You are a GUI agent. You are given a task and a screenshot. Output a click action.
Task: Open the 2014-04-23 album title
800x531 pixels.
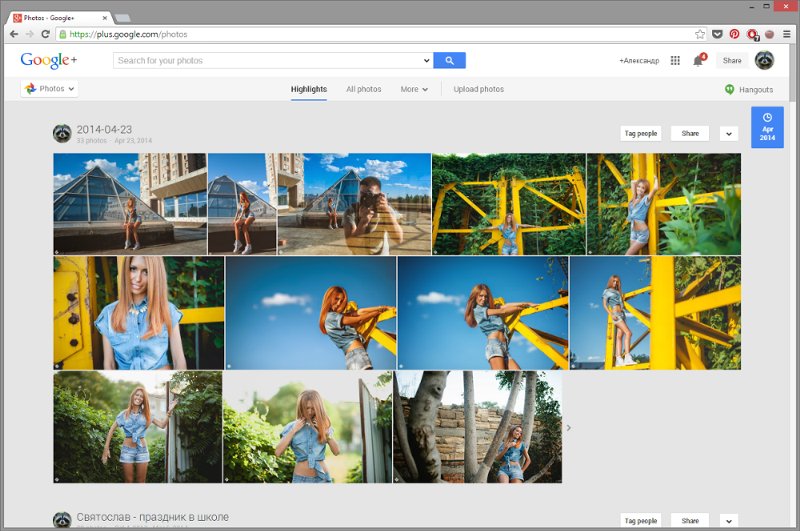tap(104, 130)
